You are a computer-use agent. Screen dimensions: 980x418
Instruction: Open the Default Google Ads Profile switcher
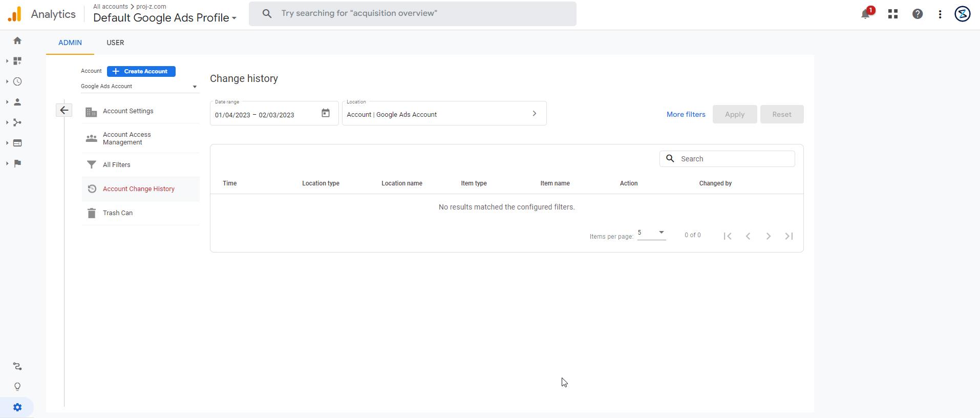pos(164,18)
